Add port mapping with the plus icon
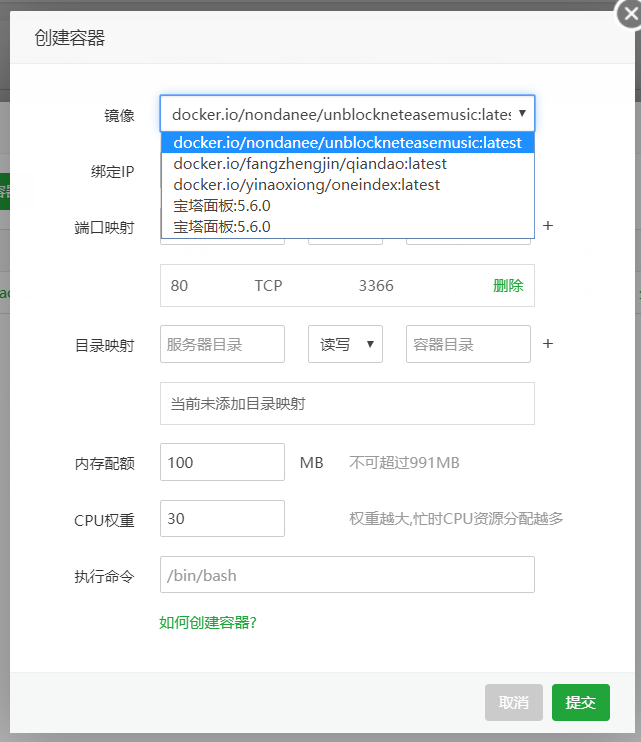 coord(548,226)
